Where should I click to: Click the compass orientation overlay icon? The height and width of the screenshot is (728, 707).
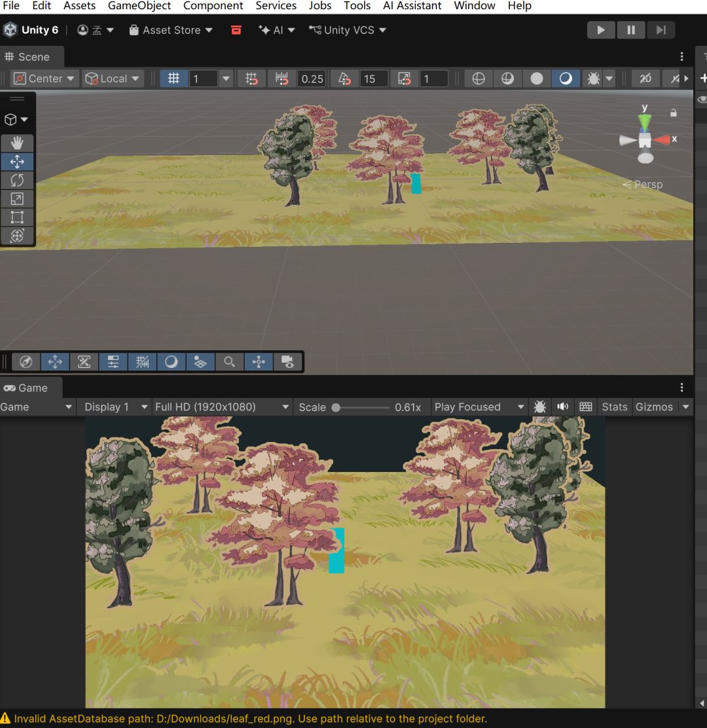[26, 361]
